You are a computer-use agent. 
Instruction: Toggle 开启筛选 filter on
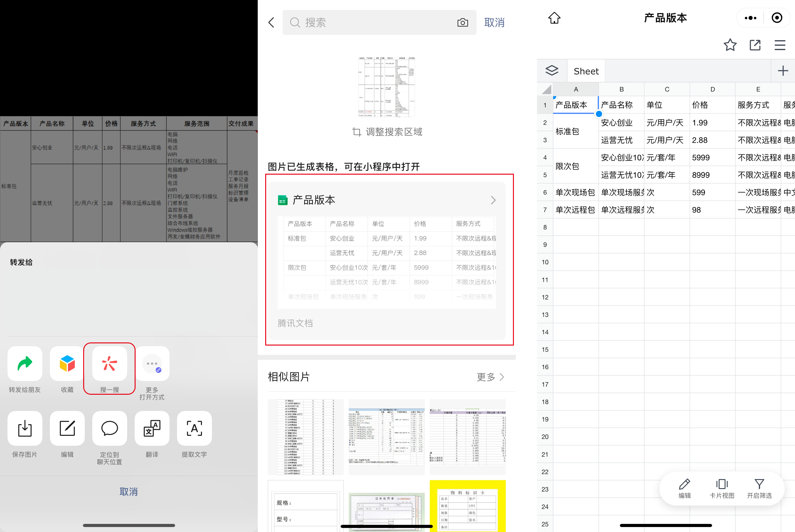tap(759, 488)
